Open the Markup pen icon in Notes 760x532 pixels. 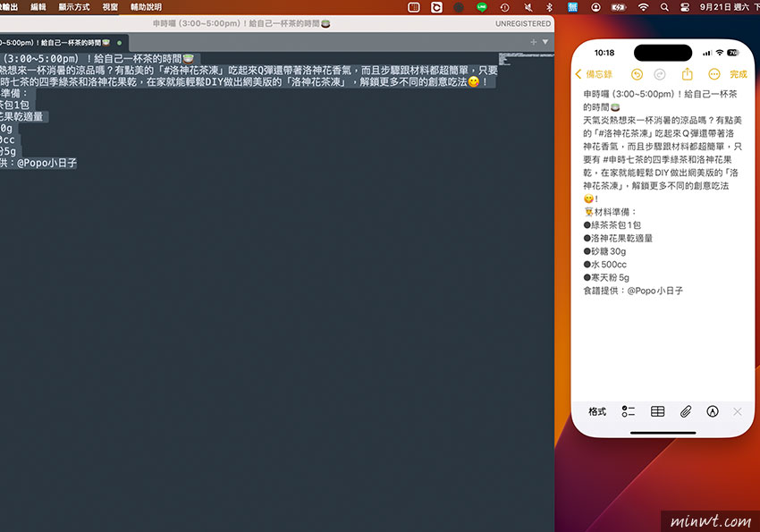coord(713,411)
